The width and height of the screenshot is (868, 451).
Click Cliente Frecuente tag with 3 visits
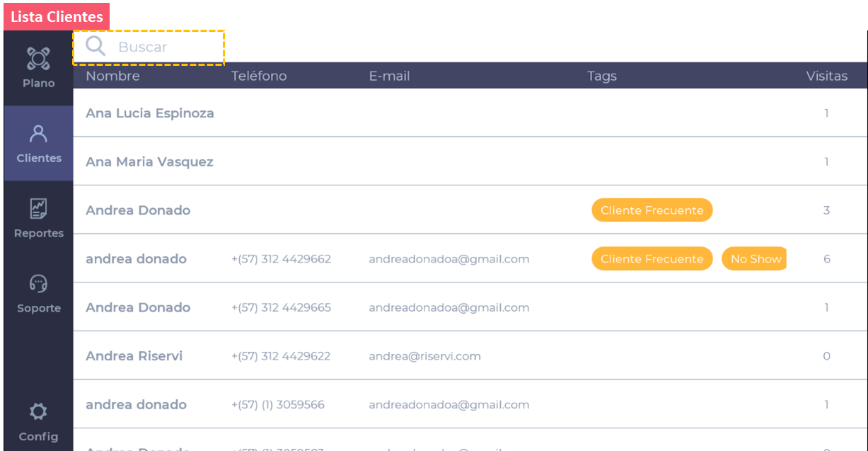(x=652, y=210)
